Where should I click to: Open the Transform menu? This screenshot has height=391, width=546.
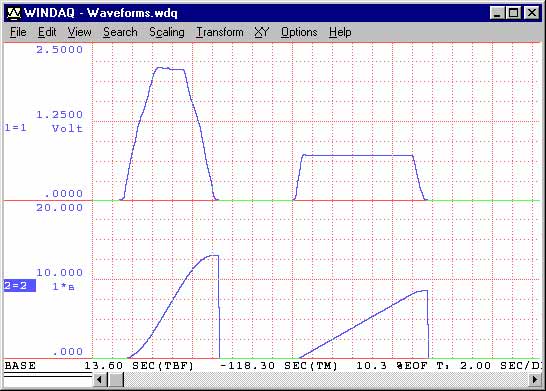coord(220,32)
